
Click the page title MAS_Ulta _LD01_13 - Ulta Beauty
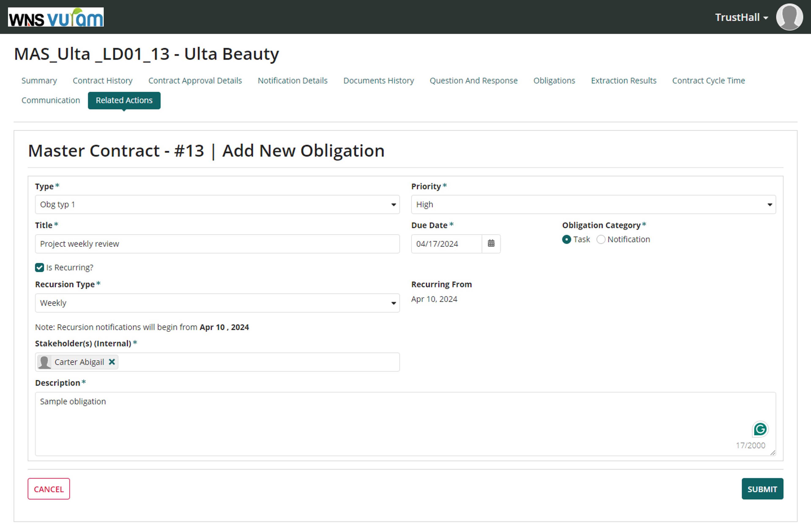click(147, 54)
